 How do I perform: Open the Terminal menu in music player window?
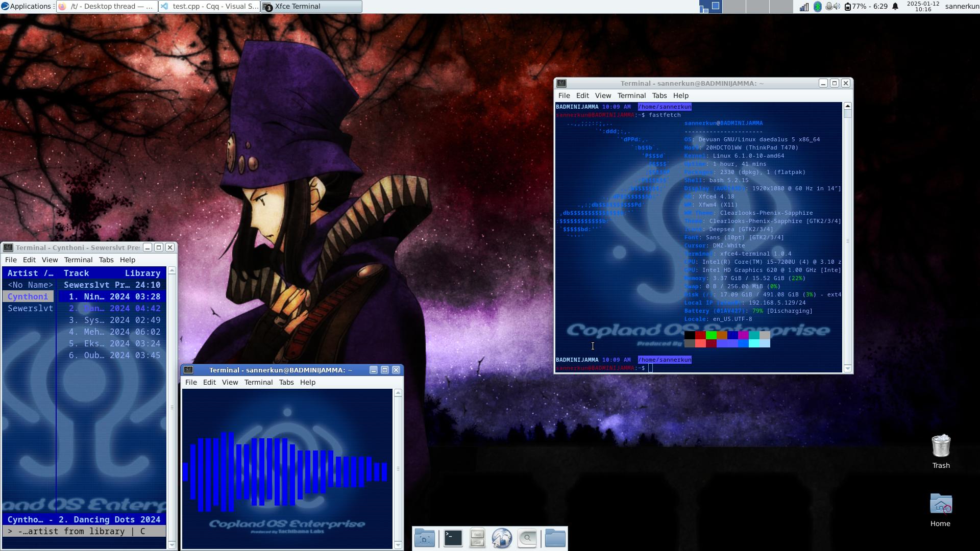pyautogui.click(x=78, y=260)
